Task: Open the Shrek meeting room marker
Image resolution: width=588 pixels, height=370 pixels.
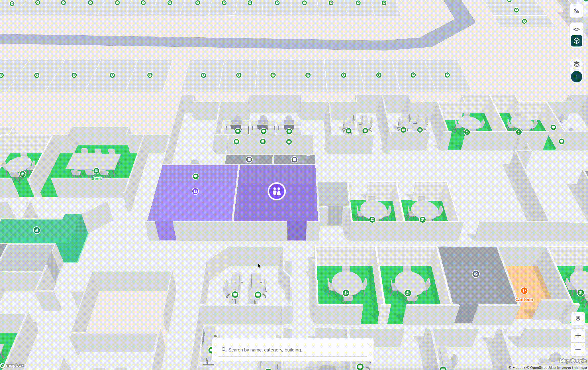Action: [96, 171]
